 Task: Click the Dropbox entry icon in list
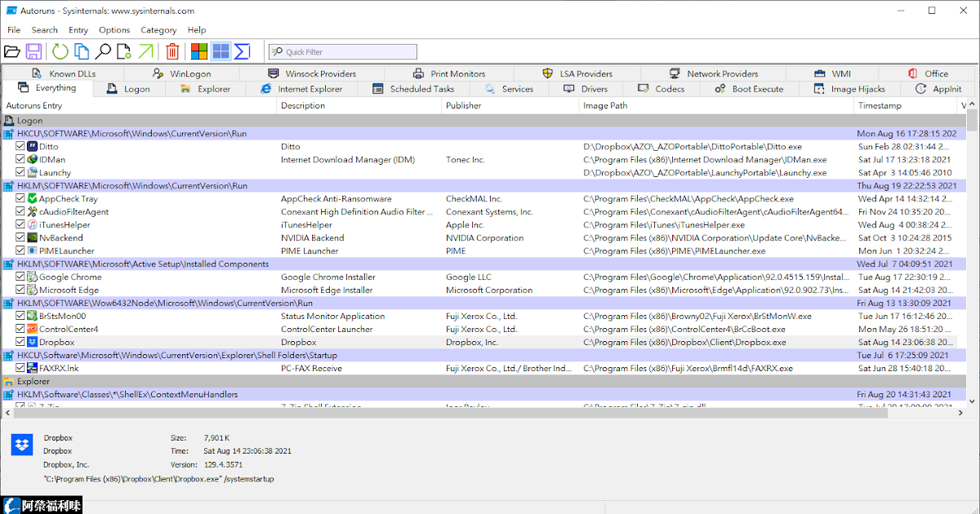click(x=33, y=342)
